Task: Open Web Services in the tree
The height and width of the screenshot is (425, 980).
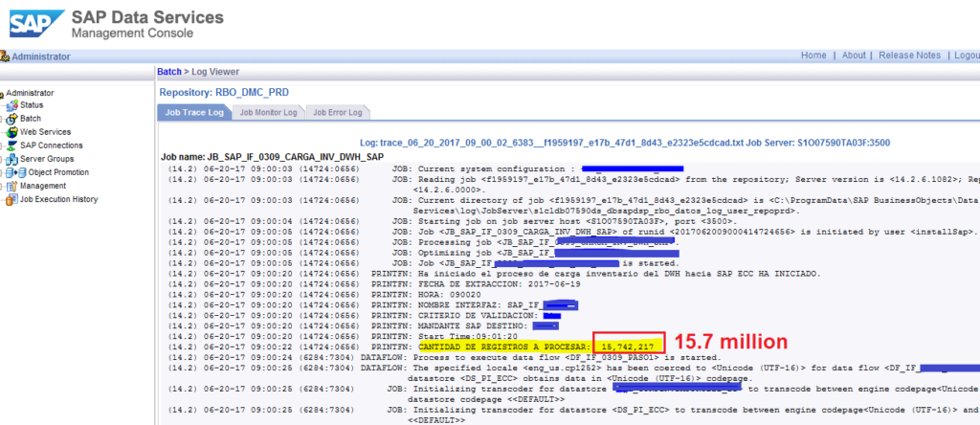Action: point(45,132)
